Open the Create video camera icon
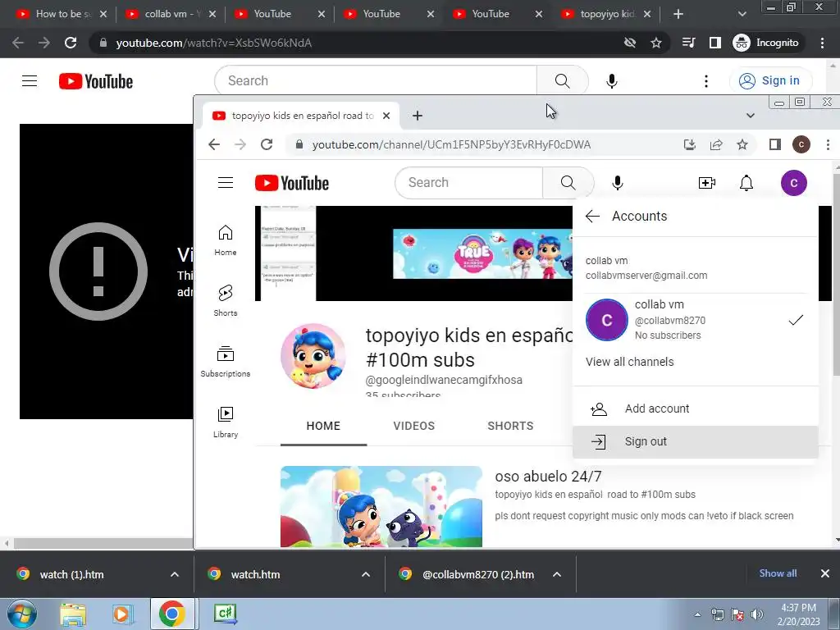This screenshot has width=840, height=630. pyautogui.click(x=707, y=183)
